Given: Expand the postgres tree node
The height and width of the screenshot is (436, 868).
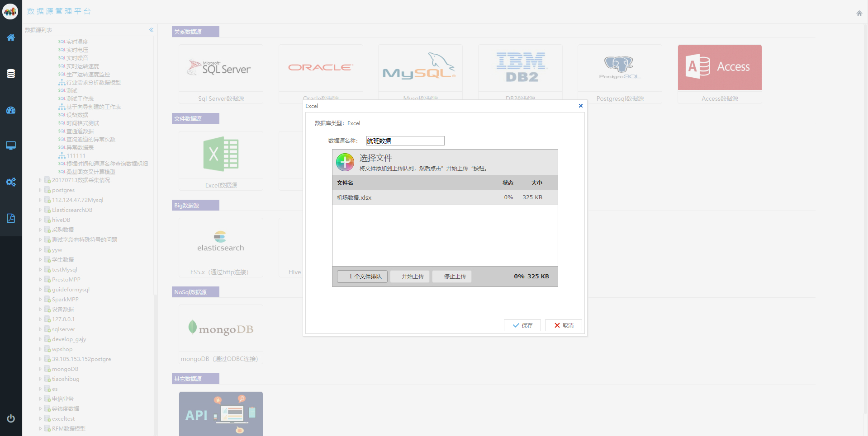Looking at the screenshot, I should tap(40, 190).
